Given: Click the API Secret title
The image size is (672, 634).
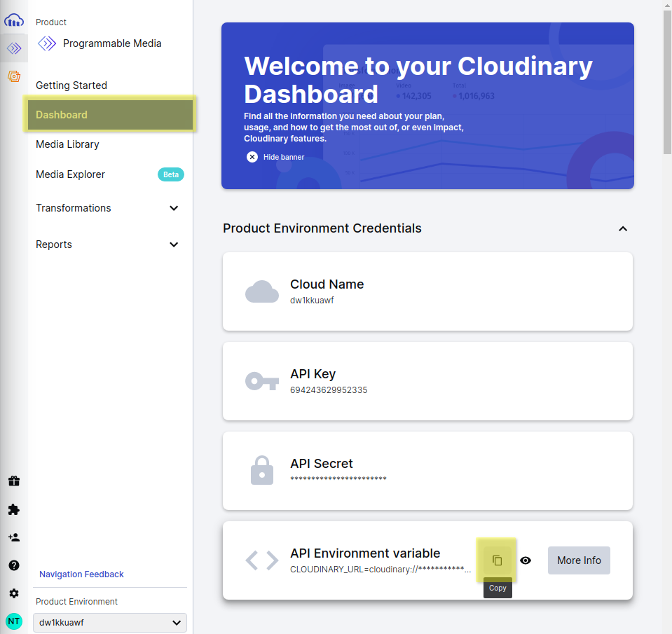Looking at the screenshot, I should (322, 464).
